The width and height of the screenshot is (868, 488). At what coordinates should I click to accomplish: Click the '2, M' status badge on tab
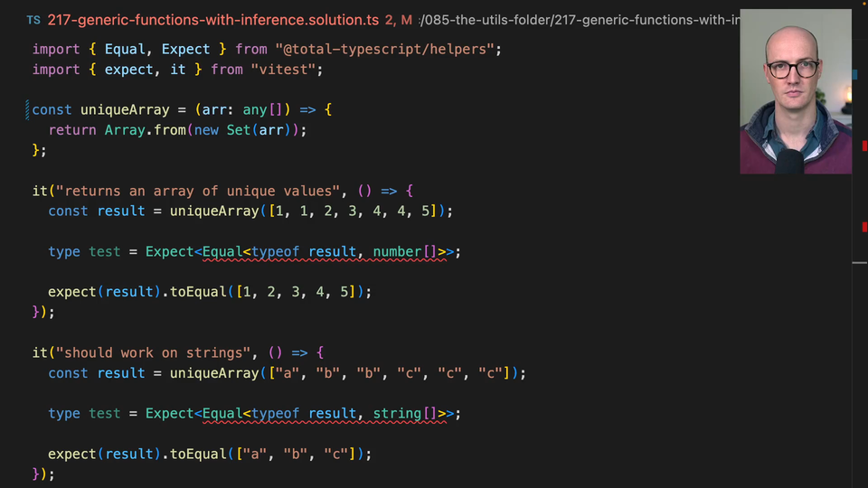point(398,19)
